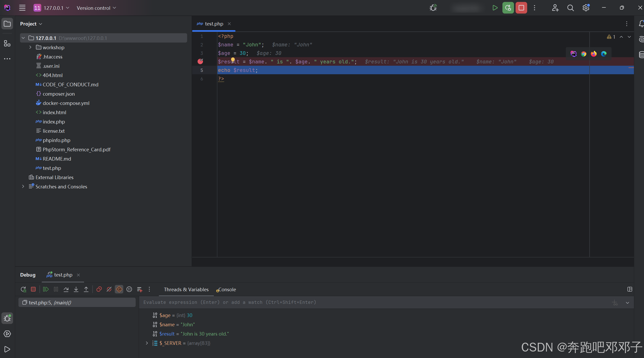Open Project tool window icon
The height and width of the screenshot is (358, 644).
(x=7, y=24)
